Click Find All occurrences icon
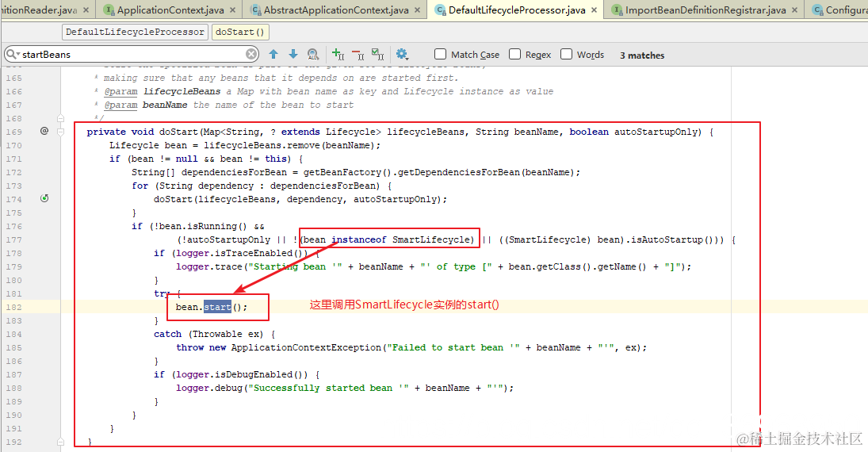This screenshot has width=868, height=452. coord(313,54)
